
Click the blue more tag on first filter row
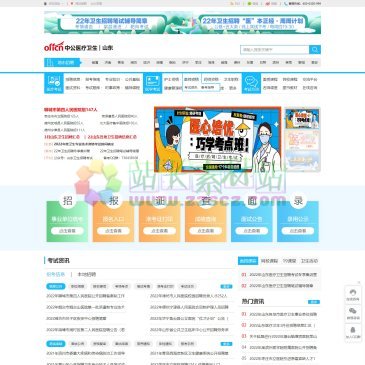(226, 286)
